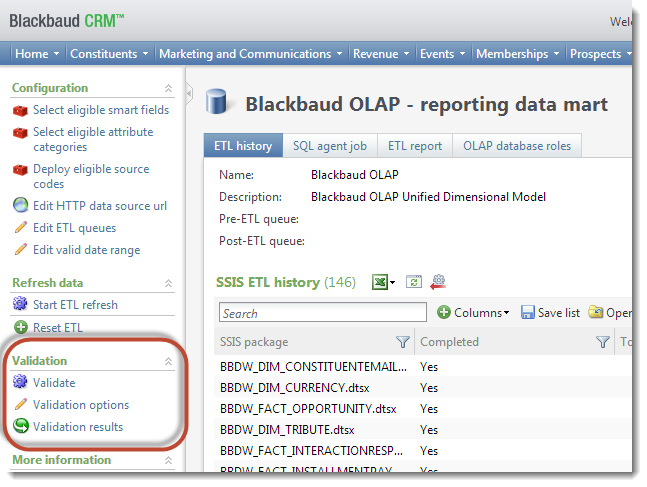
Task: Select the BBDW_DIM_CONSTITUENTEMAIL... row
Action: pyautogui.click(x=423, y=366)
